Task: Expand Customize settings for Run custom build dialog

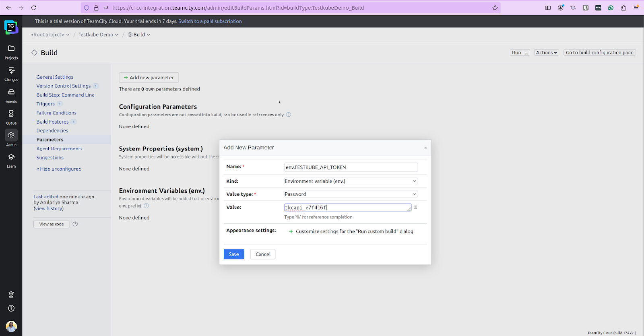Action: (x=351, y=231)
